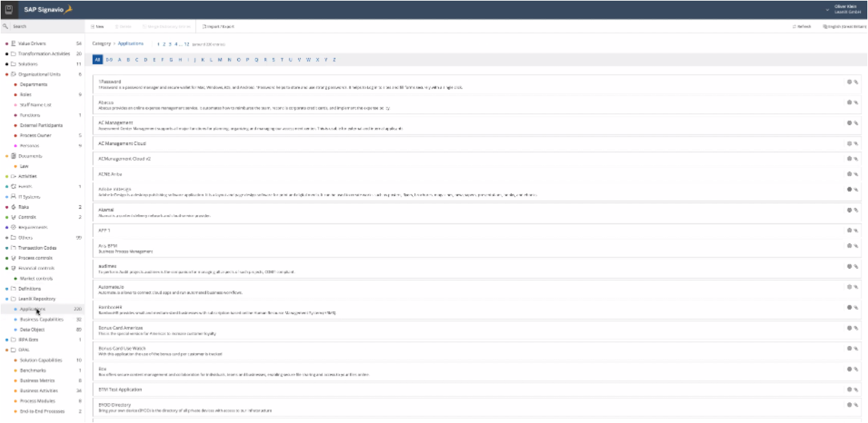This screenshot has width=868, height=423.
Task: Click the edit pencil for ACNE Ariba
Action: click(856, 173)
